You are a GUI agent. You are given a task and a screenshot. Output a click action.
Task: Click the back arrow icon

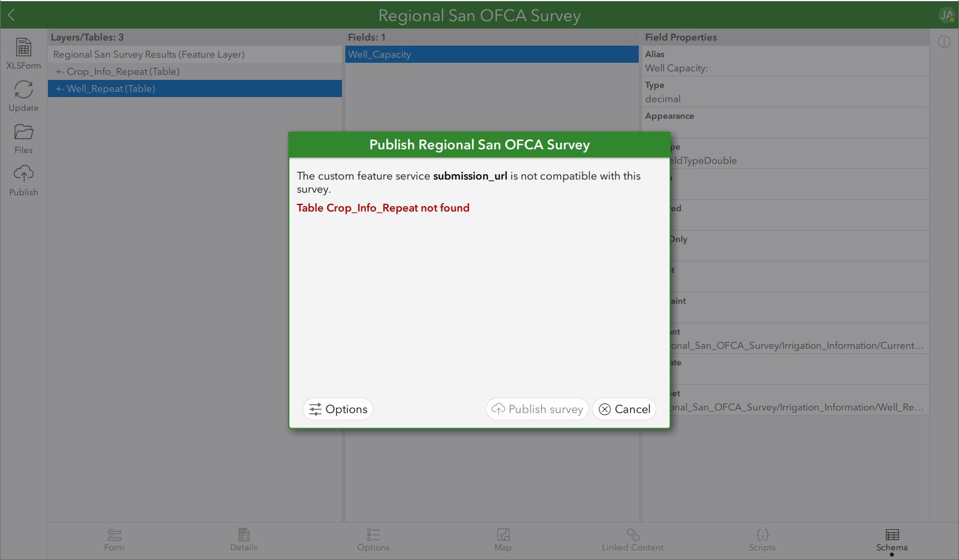click(x=11, y=15)
